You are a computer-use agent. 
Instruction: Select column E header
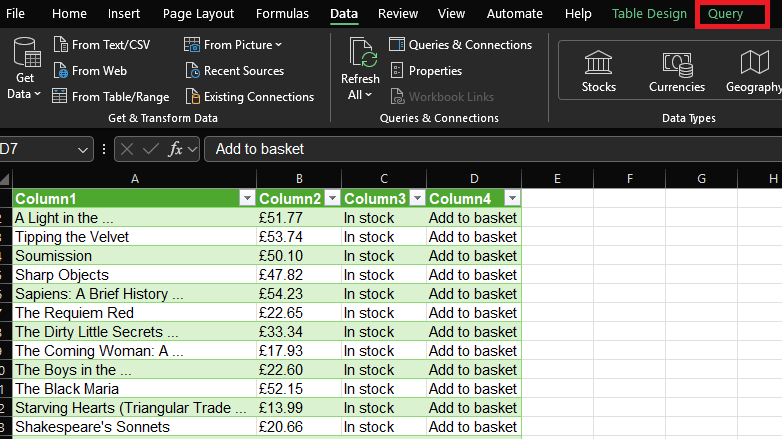[x=557, y=179]
